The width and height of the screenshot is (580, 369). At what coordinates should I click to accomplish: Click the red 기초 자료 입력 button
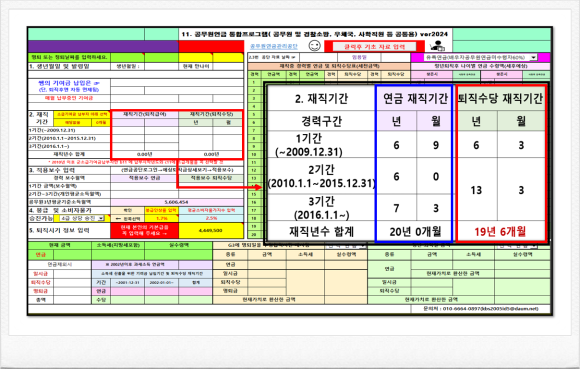pyautogui.click(x=374, y=47)
